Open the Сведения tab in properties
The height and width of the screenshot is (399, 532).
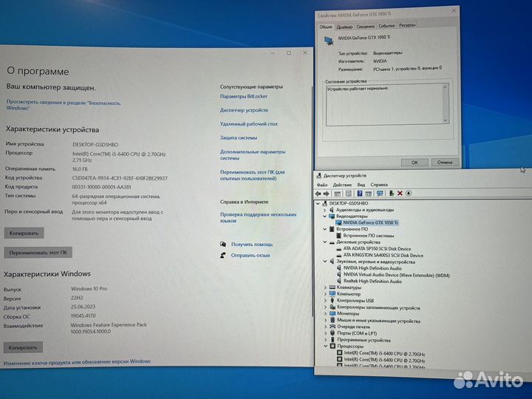pyautogui.click(x=366, y=26)
